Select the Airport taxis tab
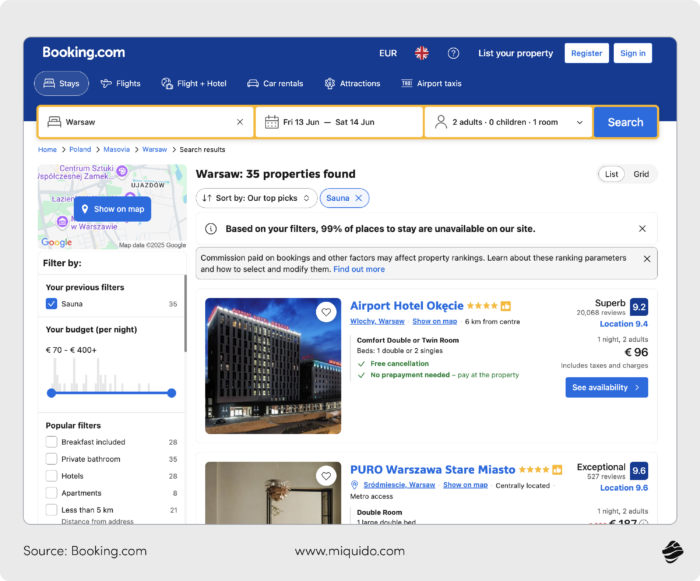Image resolution: width=700 pixels, height=581 pixels. (431, 84)
